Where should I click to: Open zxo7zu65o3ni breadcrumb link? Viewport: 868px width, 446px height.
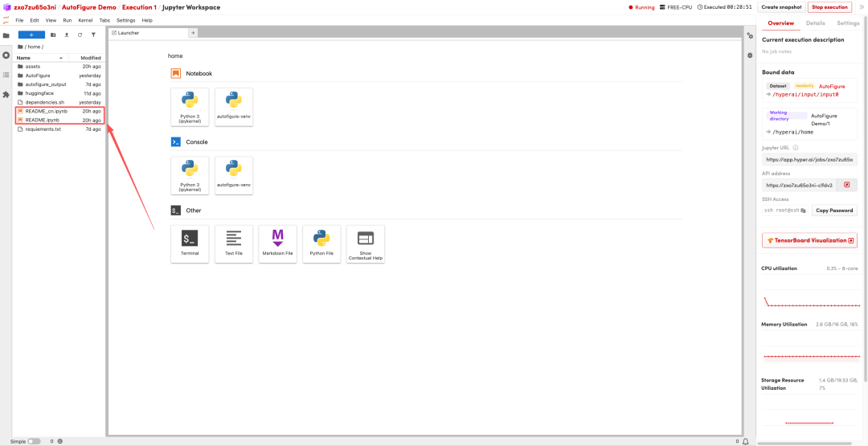click(x=35, y=7)
